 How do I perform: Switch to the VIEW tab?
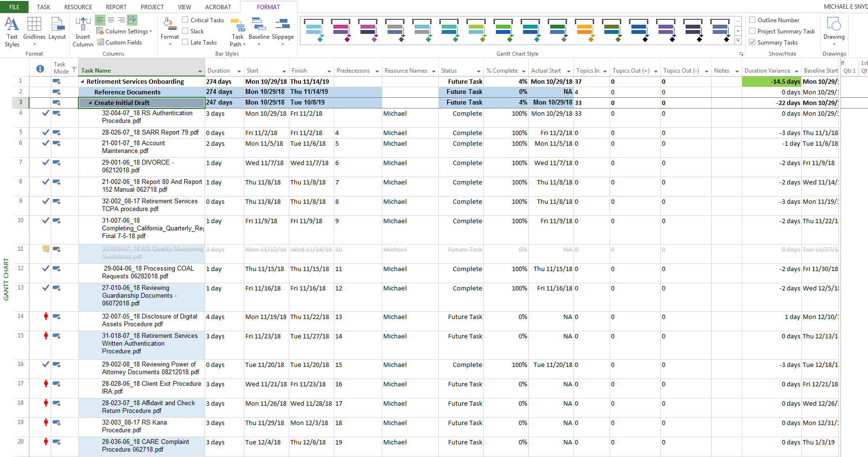[184, 7]
